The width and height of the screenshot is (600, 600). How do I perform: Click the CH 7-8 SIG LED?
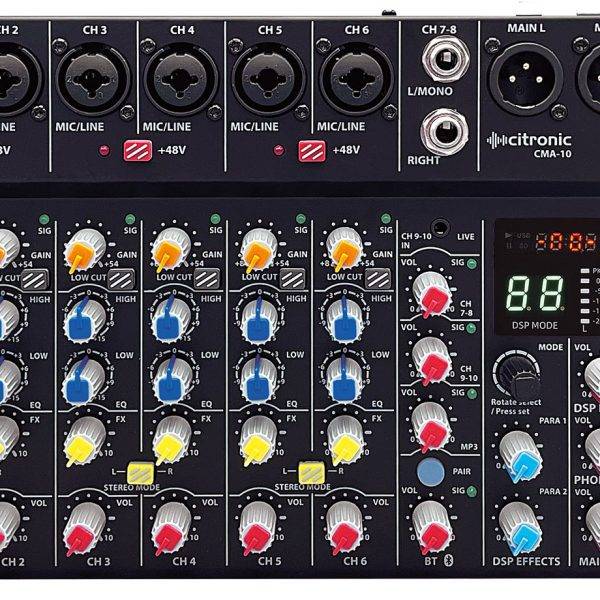[x=472, y=264]
